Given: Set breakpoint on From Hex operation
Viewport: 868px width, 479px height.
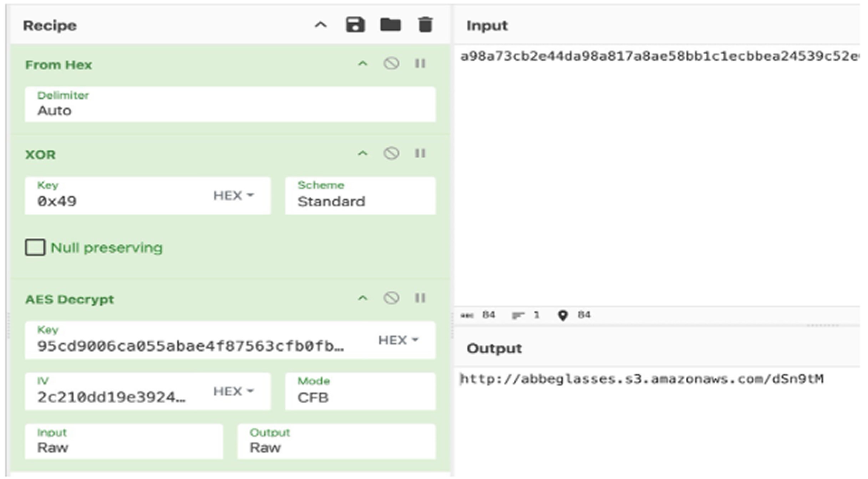Looking at the screenshot, I should tap(420, 64).
